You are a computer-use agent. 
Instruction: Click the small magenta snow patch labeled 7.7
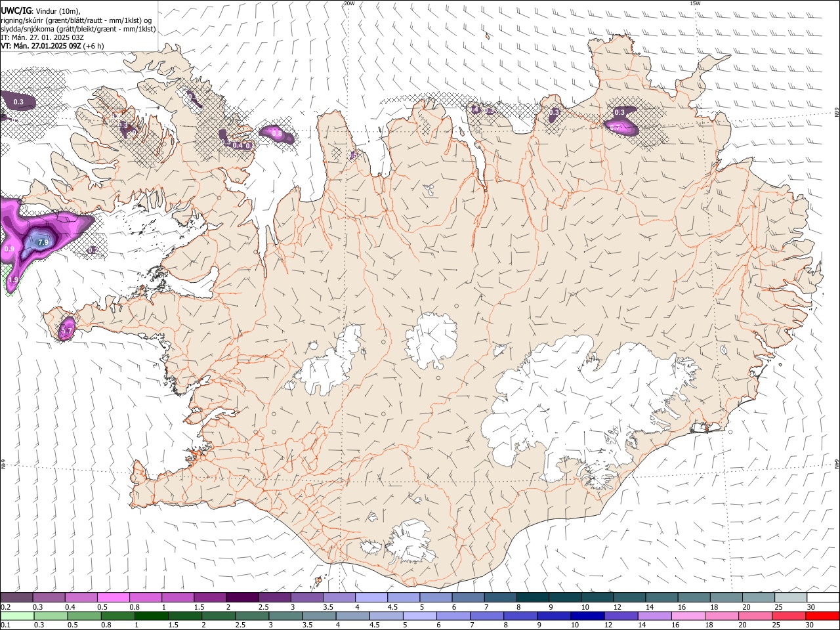[68, 327]
